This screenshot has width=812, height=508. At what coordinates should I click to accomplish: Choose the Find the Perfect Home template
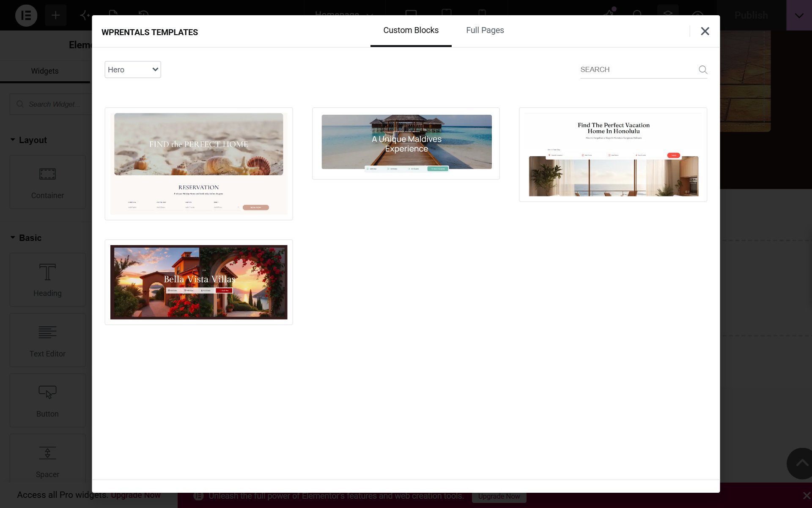[x=199, y=163]
